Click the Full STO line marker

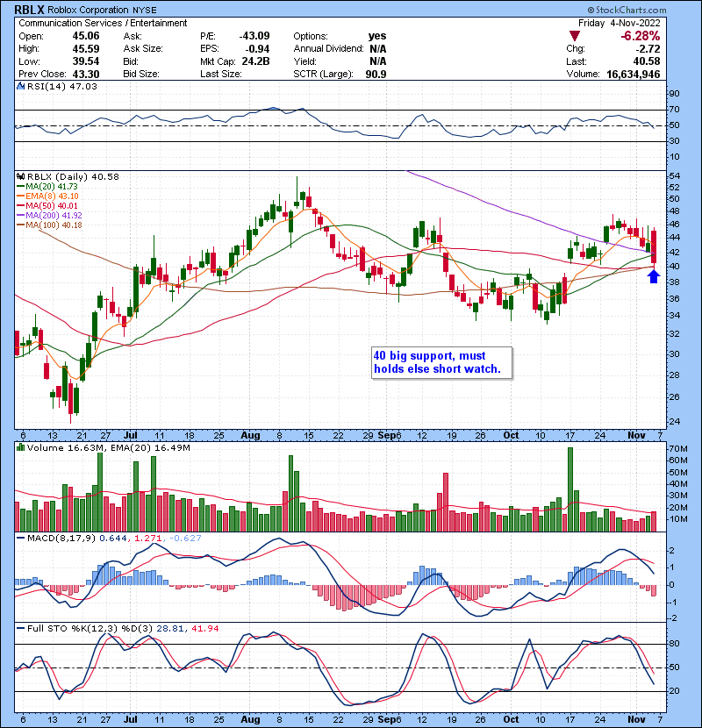(x=20, y=629)
